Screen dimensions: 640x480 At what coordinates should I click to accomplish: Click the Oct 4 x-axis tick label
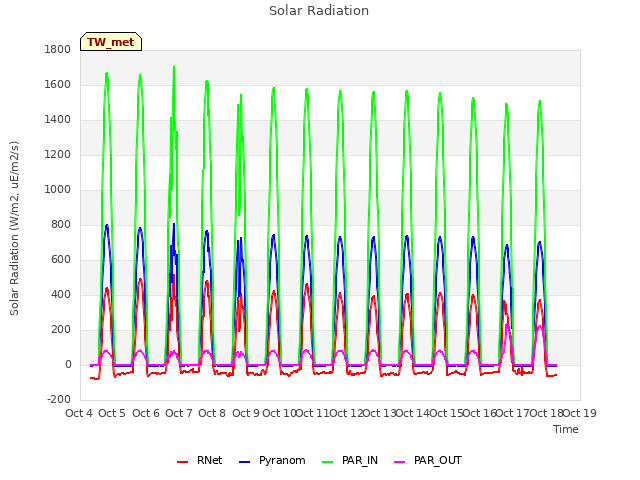(x=79, y=413)
